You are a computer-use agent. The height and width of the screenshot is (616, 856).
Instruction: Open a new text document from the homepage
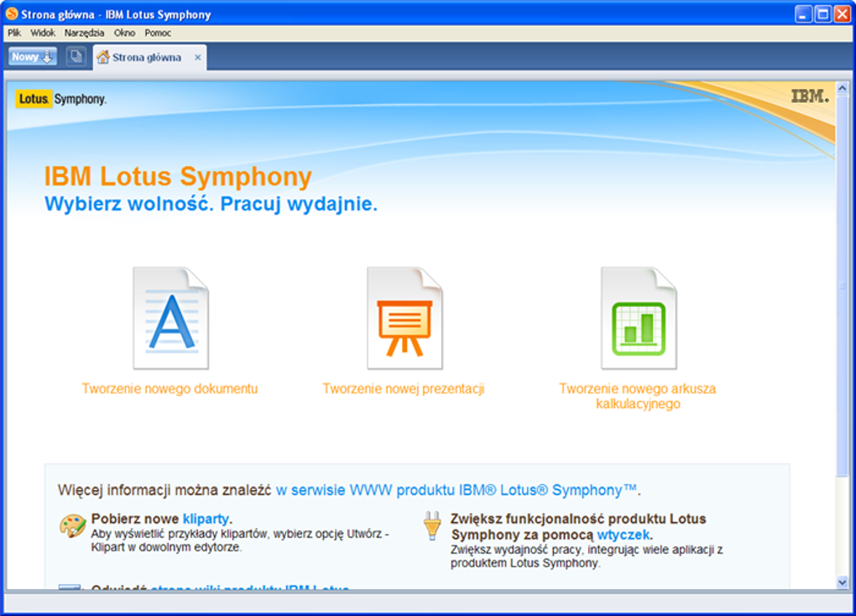[170, 317]
